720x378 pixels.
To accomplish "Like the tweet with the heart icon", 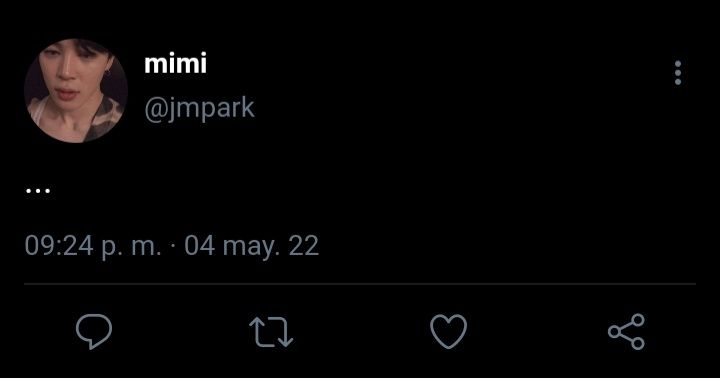I will (x=449, y=331).
